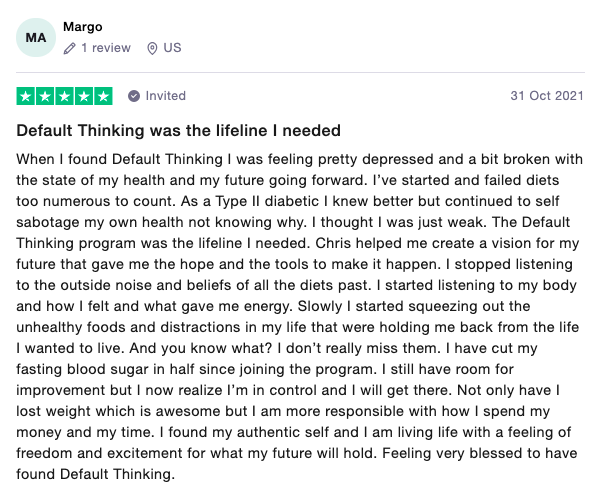Screen dimensions: 606x491
Task: Click the Invited label text
Action: click(x=166, y=96)
